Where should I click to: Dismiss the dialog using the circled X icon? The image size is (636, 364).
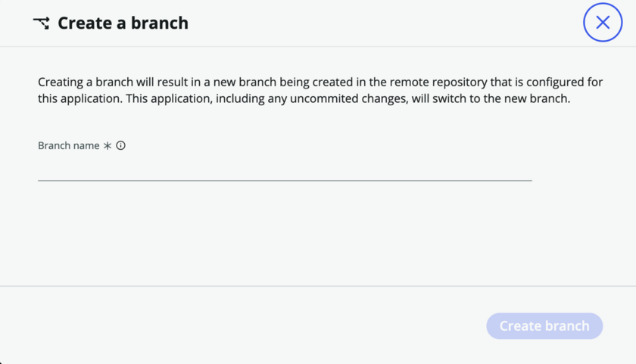coord(603,22)
